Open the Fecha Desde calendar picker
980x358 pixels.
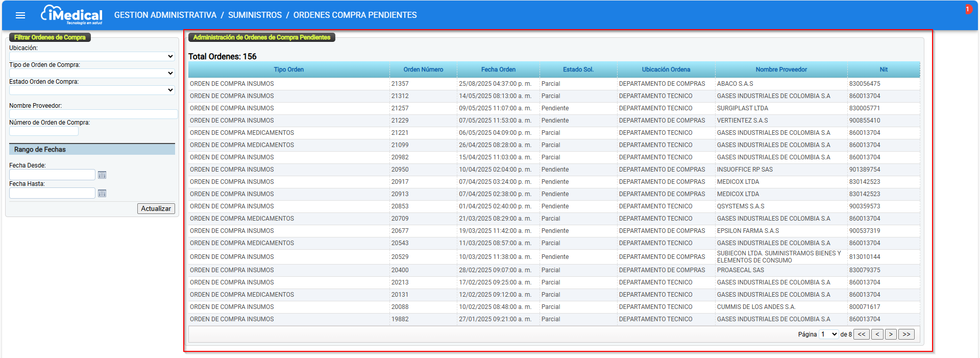102,175
